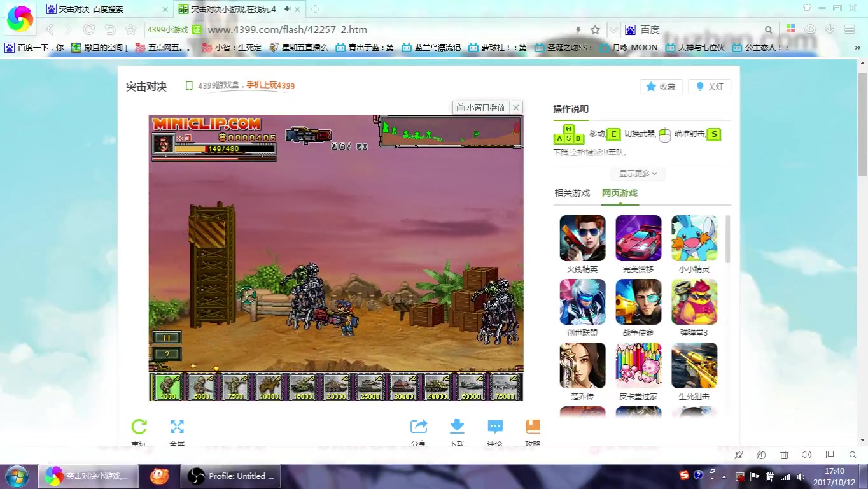Deploy the 25000-cost tank unit
868x489 pixels.
coord(370,386)
